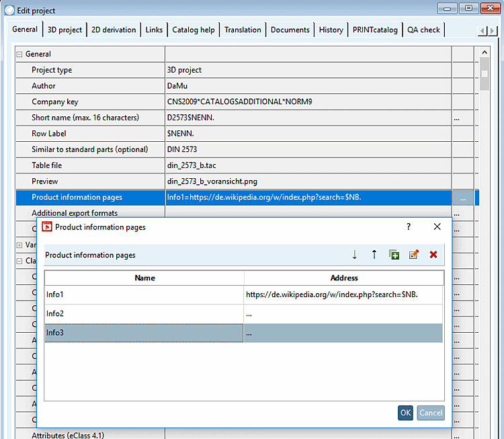Click the move up arrow icon
The image size is (504, 439).
[x=374, y=255]
